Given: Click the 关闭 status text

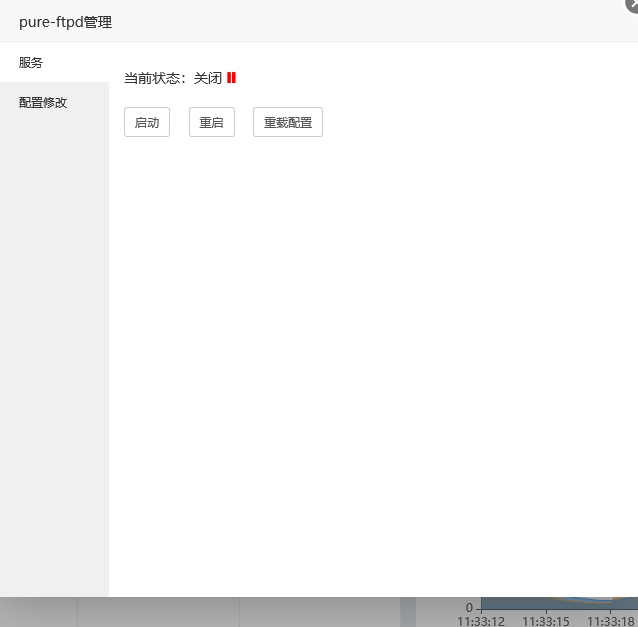Looking at the screenshot, I should 208,78.
